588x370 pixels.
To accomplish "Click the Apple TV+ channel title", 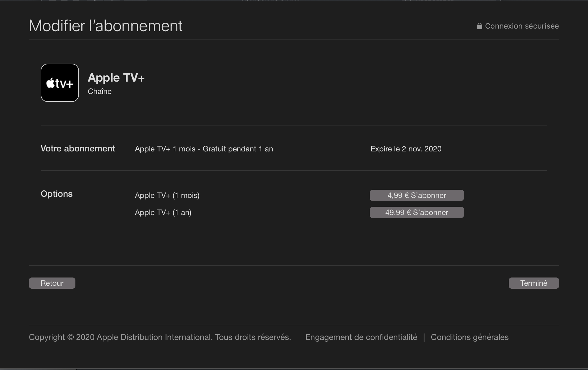I will point(116,78).
